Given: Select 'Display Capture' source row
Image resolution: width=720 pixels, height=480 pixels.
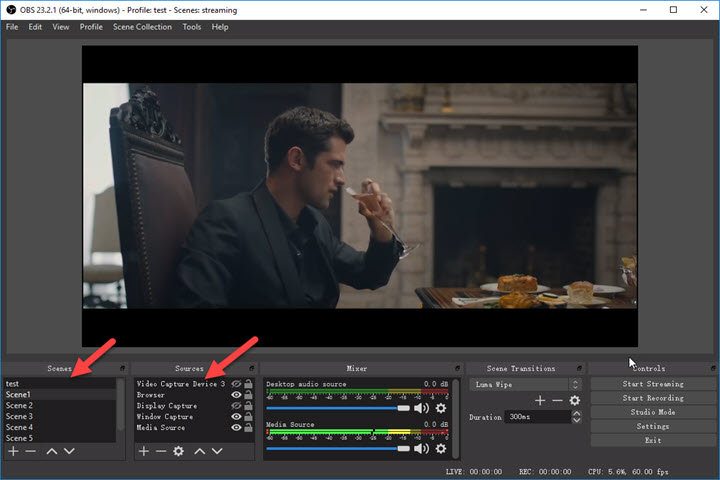Looking at the screenshot, I should pos(194,406).
